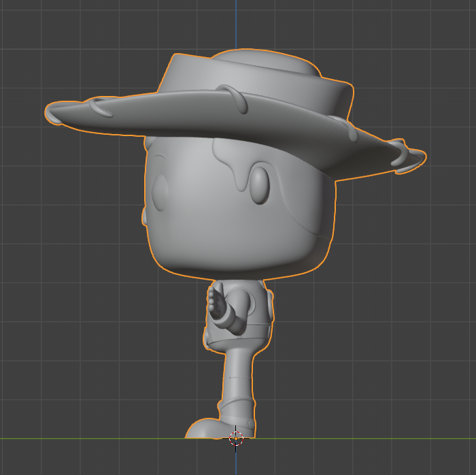Click the shallow oval eye on the head's left
The width and height of the screenshot is (476, 475).
point(161,192)
